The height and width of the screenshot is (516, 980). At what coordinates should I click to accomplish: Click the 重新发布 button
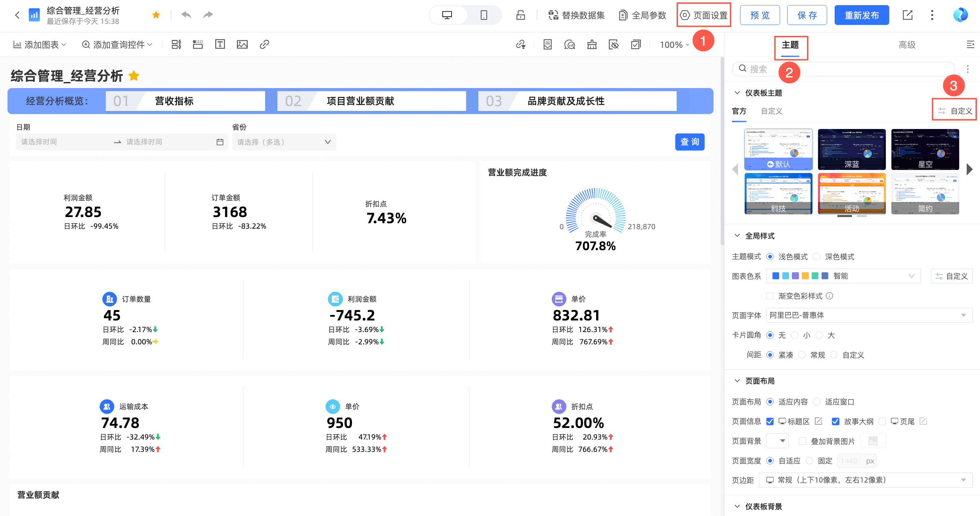pos(861,15)
